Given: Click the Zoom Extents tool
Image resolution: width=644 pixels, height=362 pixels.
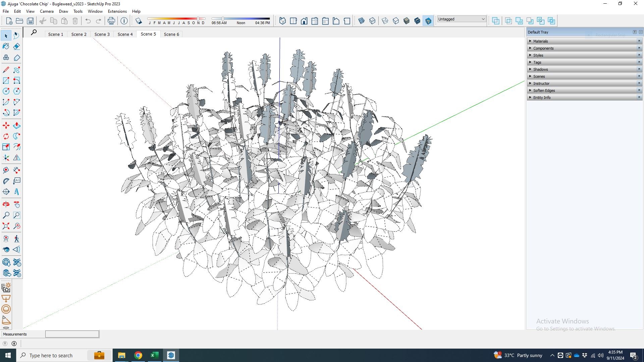Looking at the screenshot, I should (x=6, y=226).
